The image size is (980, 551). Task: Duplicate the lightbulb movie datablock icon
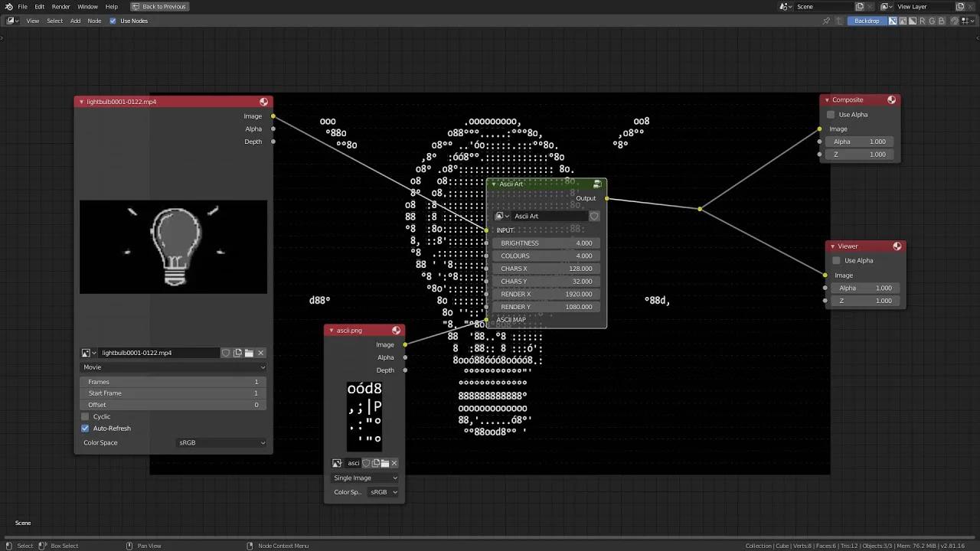[237, 353]
